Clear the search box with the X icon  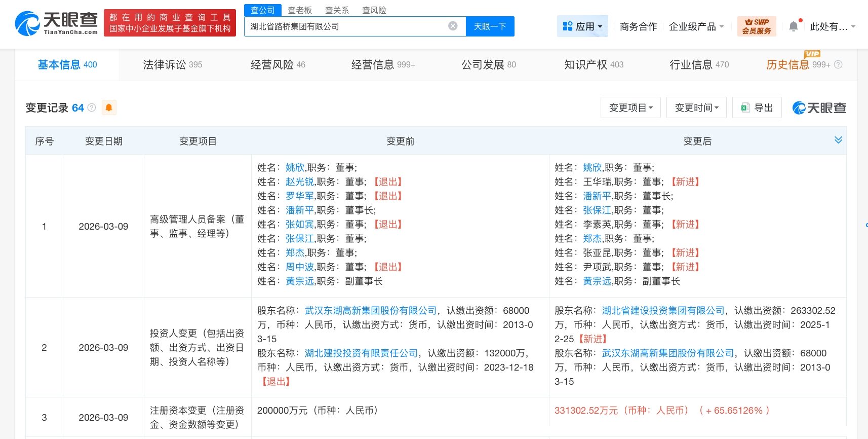pyautogui.click(x=453, y=26)
